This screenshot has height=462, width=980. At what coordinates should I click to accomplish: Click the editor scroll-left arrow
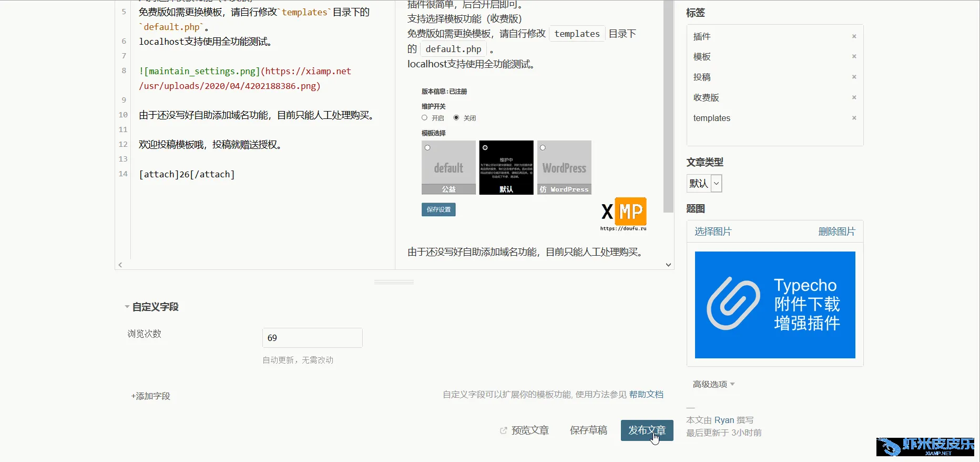tap(120, 265)
